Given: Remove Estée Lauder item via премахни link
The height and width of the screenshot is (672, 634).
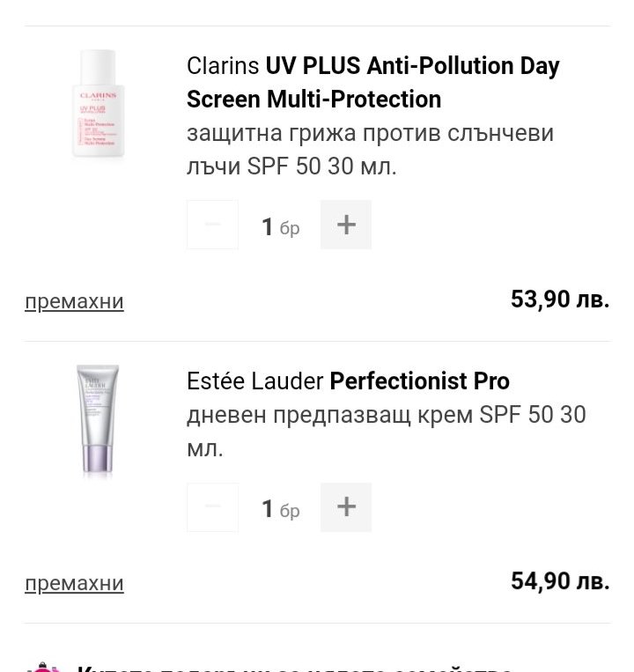Looking at the screenshot, I should [74, 583].
